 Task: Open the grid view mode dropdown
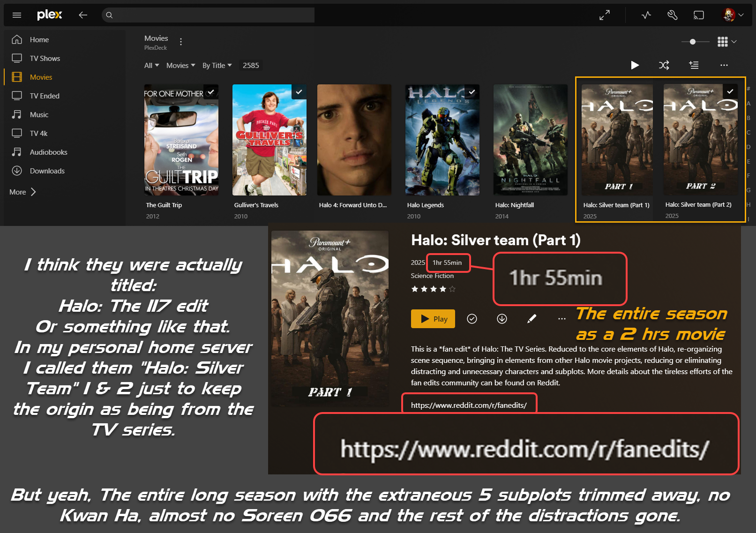[727, 42]
